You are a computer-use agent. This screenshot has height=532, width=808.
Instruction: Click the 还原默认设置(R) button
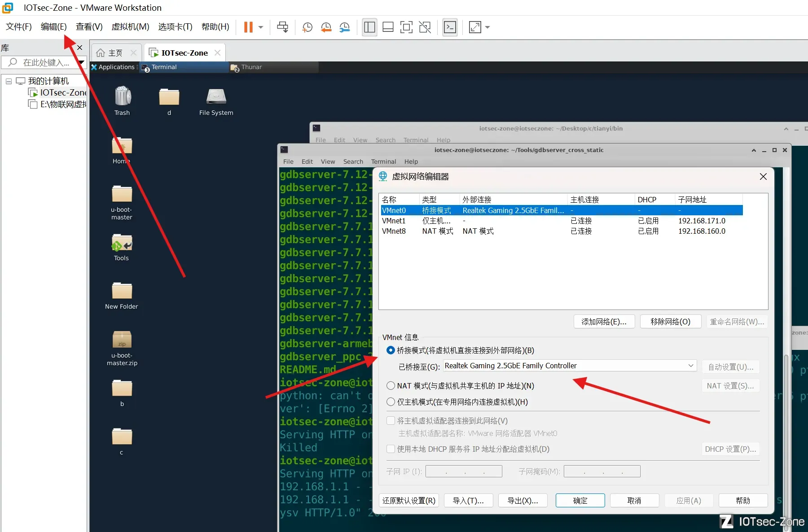pyautogui.click(x=409, y=501)
